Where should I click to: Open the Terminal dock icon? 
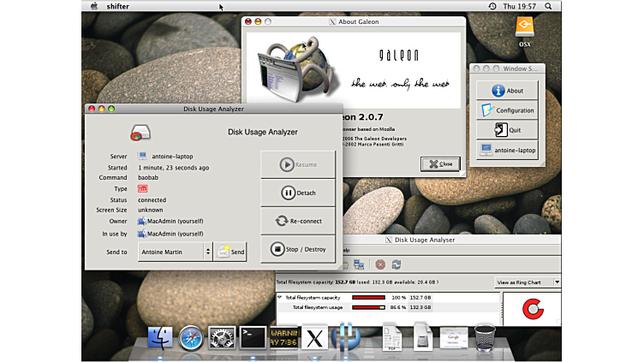pyautogui.click(x=253, y=338)
